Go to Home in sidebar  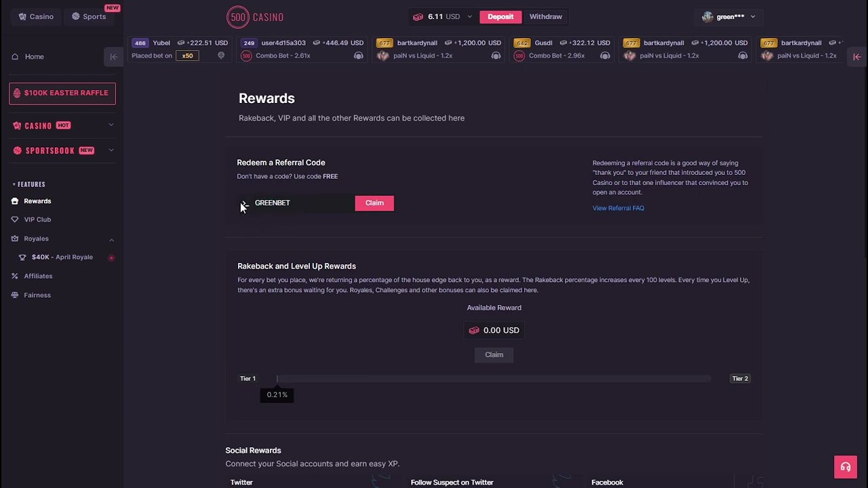(34, 57)
